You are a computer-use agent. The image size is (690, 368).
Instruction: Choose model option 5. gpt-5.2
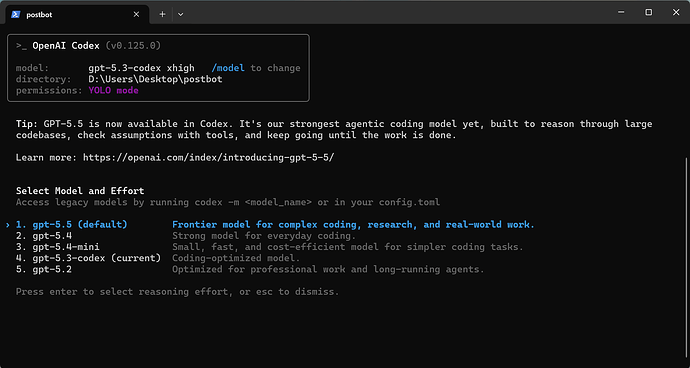point(44,269)
